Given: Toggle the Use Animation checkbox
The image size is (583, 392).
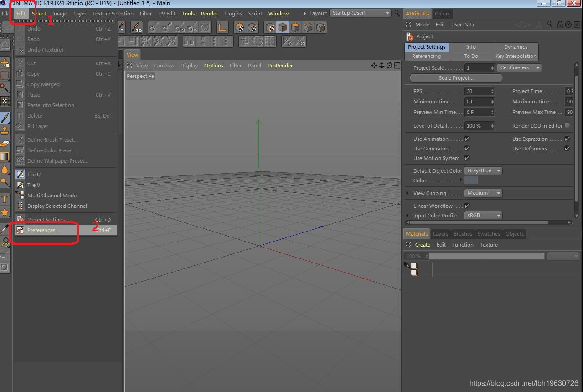Looking at the screenshot, I should (467, 139).
